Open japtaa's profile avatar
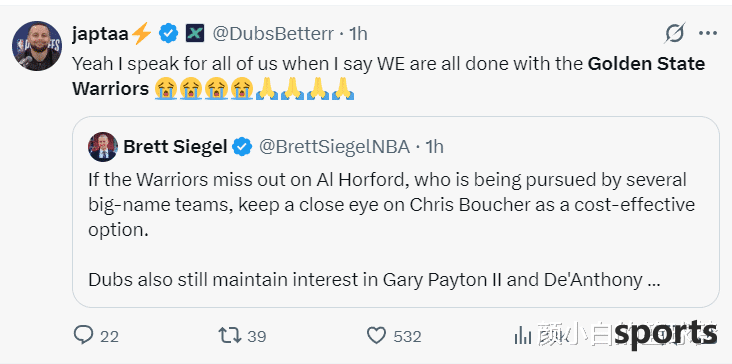The height and width of the screenshot is (364, 732). [37, 46]
